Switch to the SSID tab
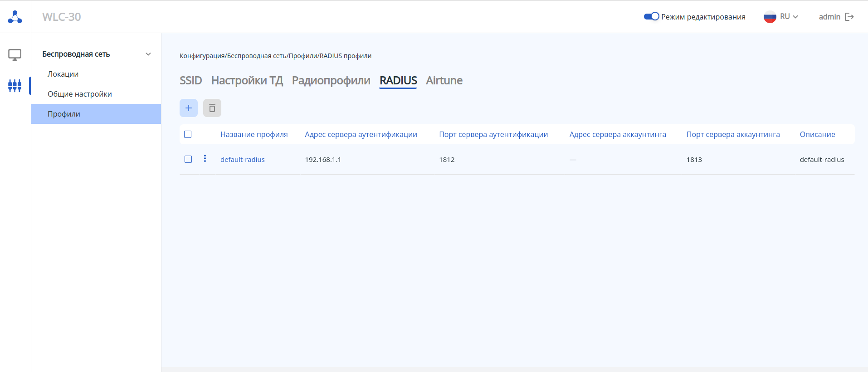The image size is (868, 372). (x=190, y=80)
